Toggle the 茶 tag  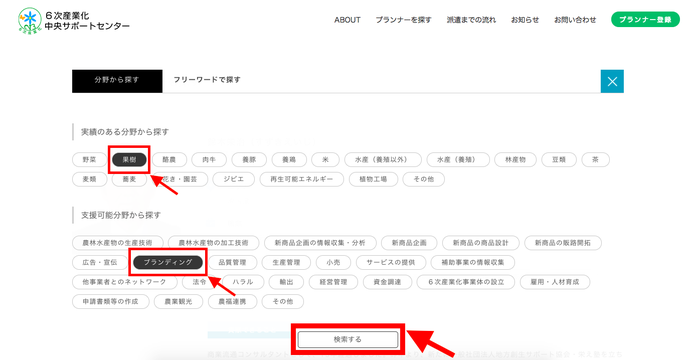(x=595, y=159)
